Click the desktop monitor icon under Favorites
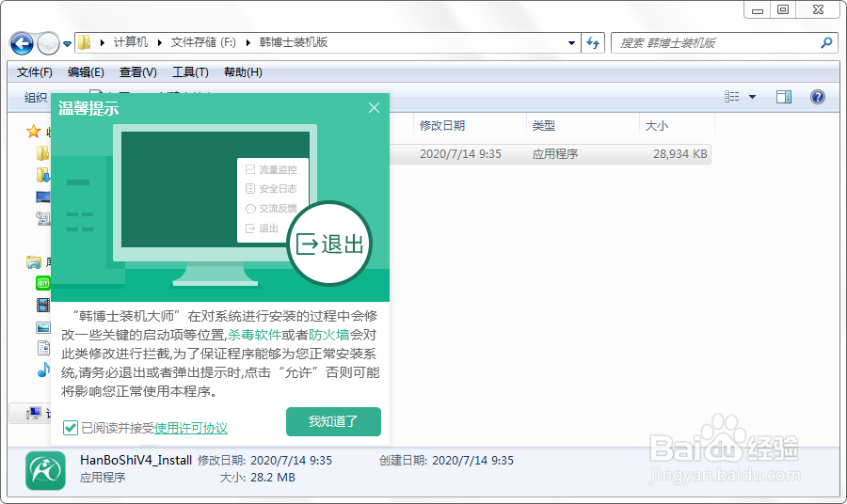The height and width of the screenshot is (504, 847). click(42, 197)
